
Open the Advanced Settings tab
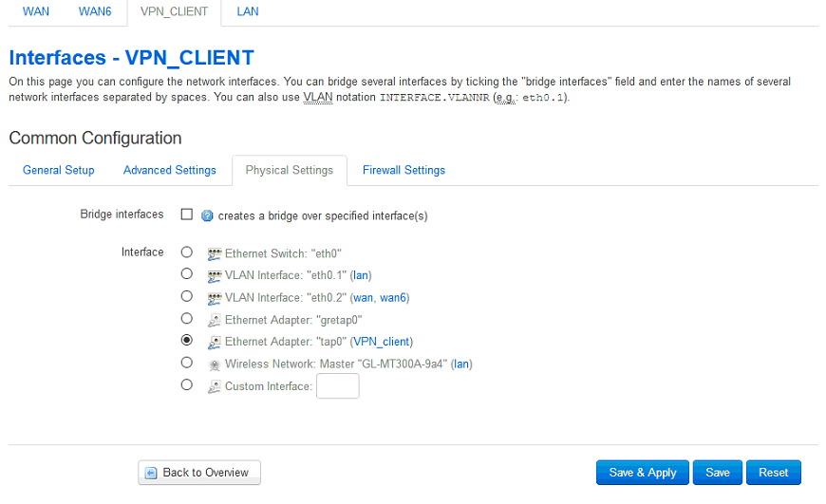pyautogui.click(x=170, y=170)
